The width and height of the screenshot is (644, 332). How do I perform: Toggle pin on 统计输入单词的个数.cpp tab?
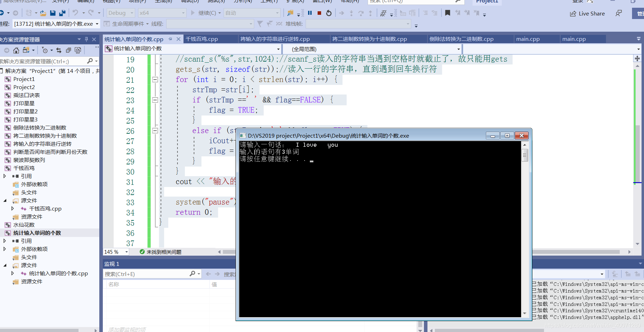click(x=170, y=39)
